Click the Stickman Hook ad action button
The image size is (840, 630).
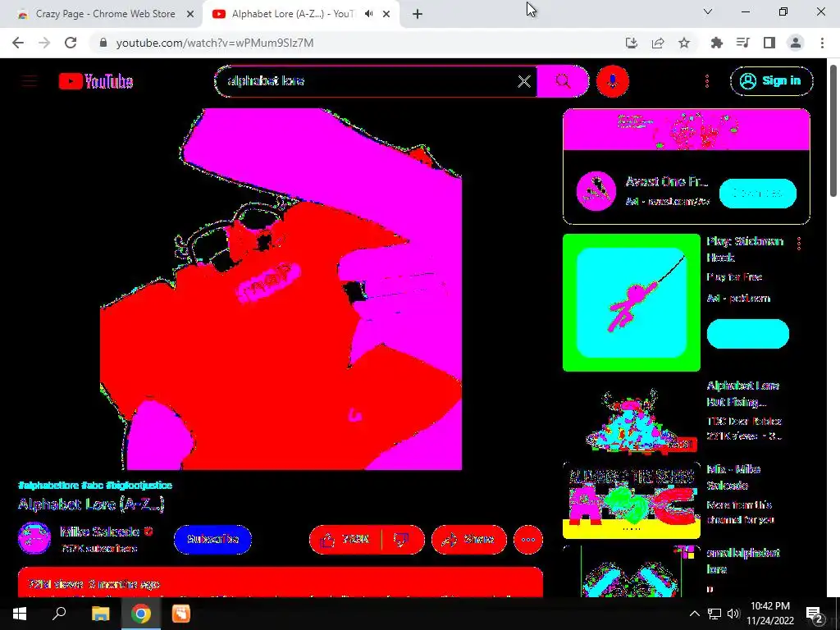748,334
